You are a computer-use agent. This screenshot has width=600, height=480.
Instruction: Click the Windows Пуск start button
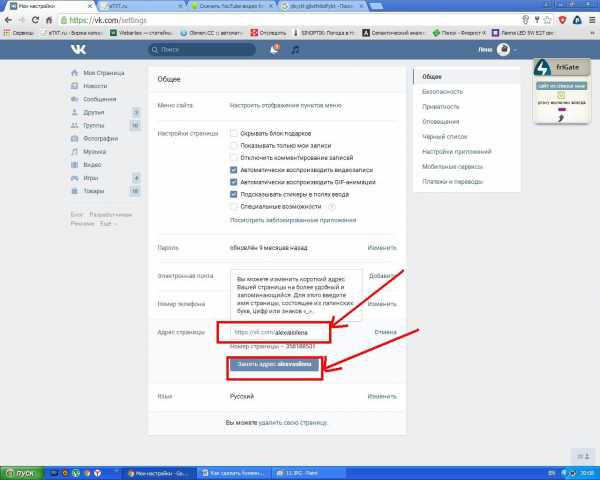[21, 473]
